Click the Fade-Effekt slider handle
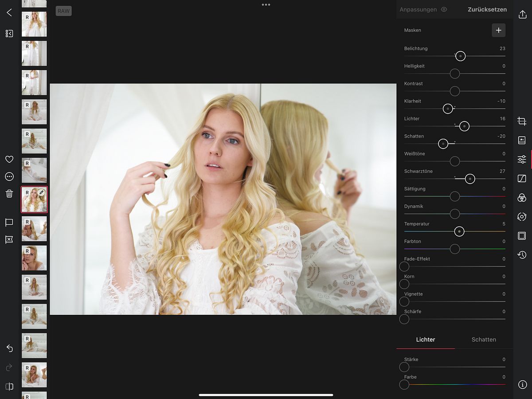Viewport: 532px width, 399px height. 404,266
